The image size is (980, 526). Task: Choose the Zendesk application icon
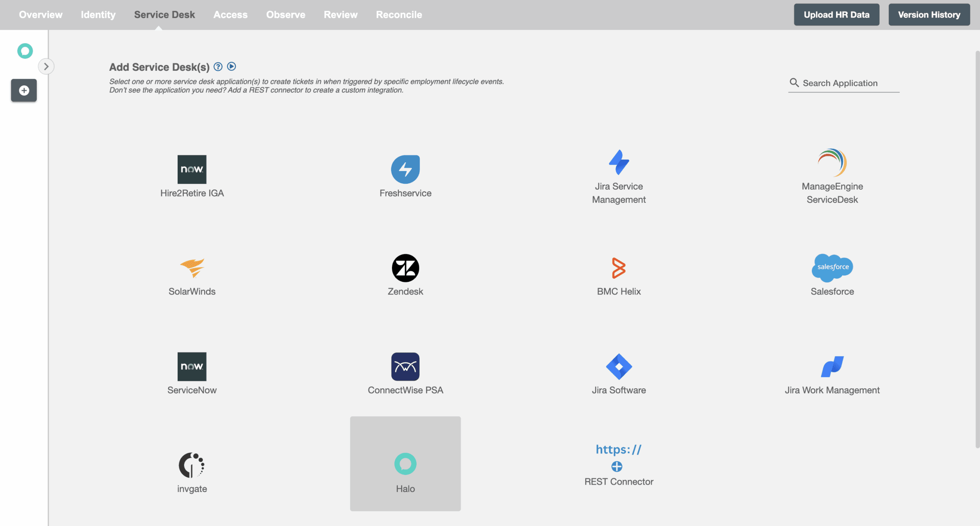click(405, 268)
